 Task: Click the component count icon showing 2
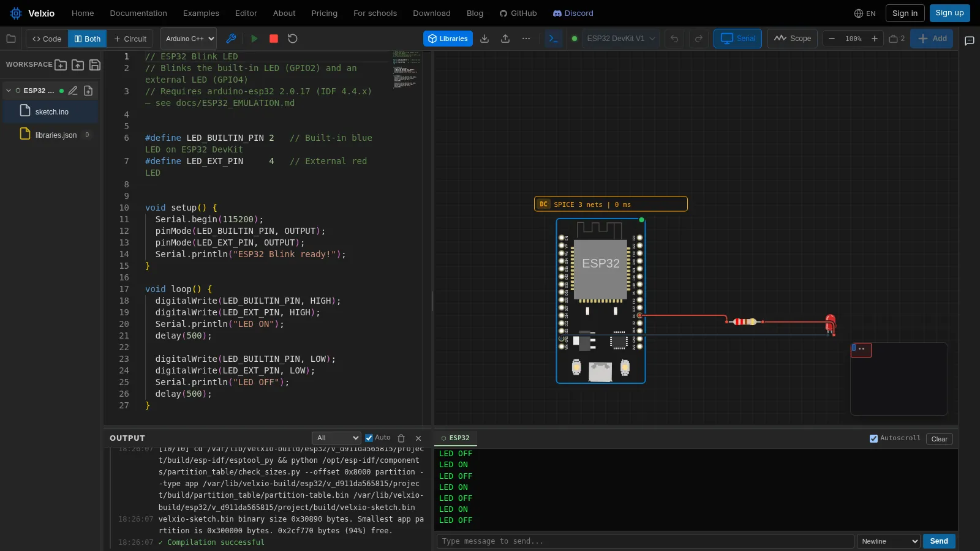(897, 39)
